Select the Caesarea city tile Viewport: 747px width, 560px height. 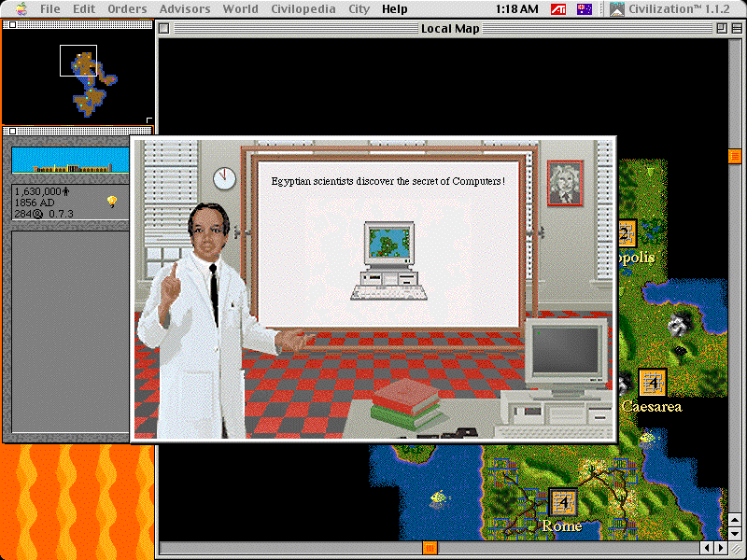click(652, 383)
